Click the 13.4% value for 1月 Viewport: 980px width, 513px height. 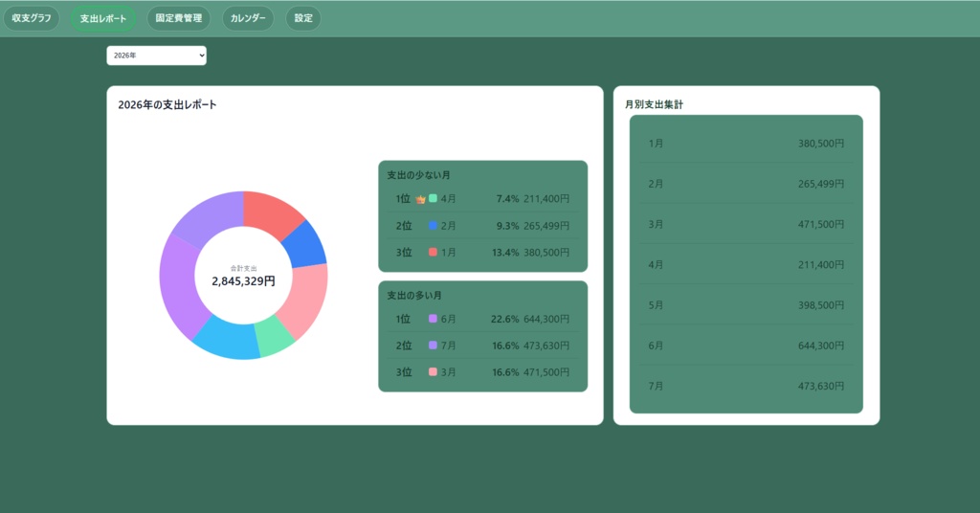click(505, 253)
